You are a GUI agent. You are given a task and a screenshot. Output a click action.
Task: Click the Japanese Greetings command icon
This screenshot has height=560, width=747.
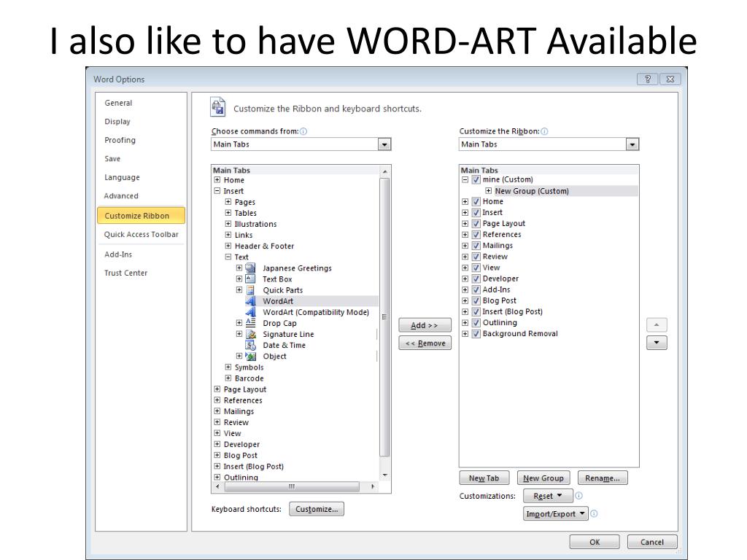[x=251, y=268]
